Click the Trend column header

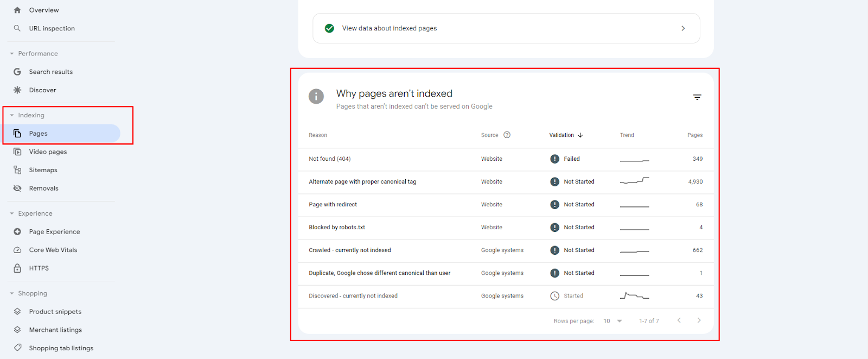click(x=627, y=135)
